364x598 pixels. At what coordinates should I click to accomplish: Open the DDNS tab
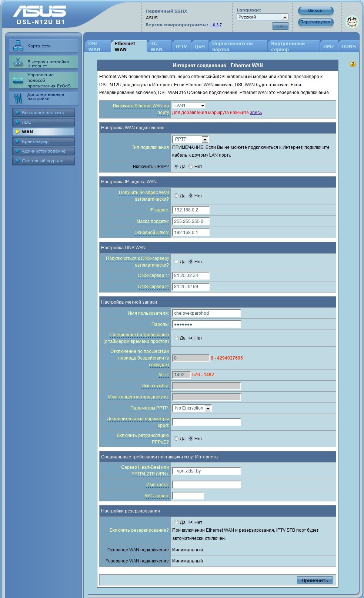pos(348,47)
